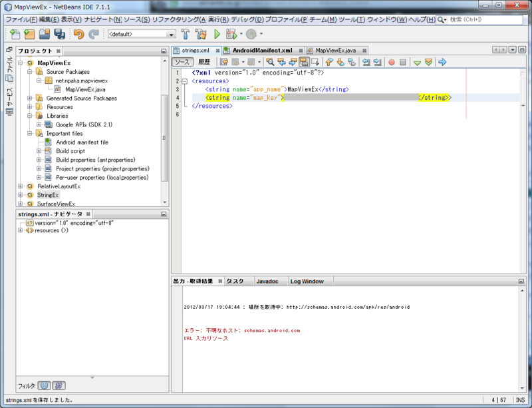Screen dimensions: 532x408
Task: Switch to AndroidManifest.xml tab
Action: coord(262,51)
